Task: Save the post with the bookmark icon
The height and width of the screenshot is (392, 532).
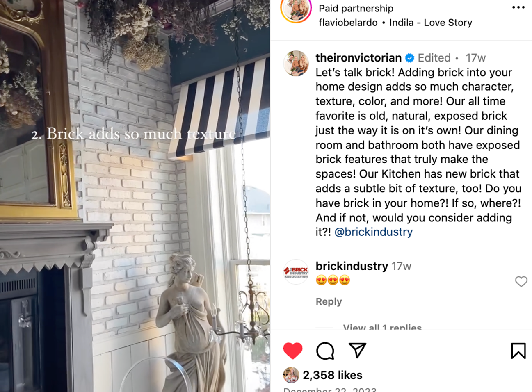Action: click(518, 351)
